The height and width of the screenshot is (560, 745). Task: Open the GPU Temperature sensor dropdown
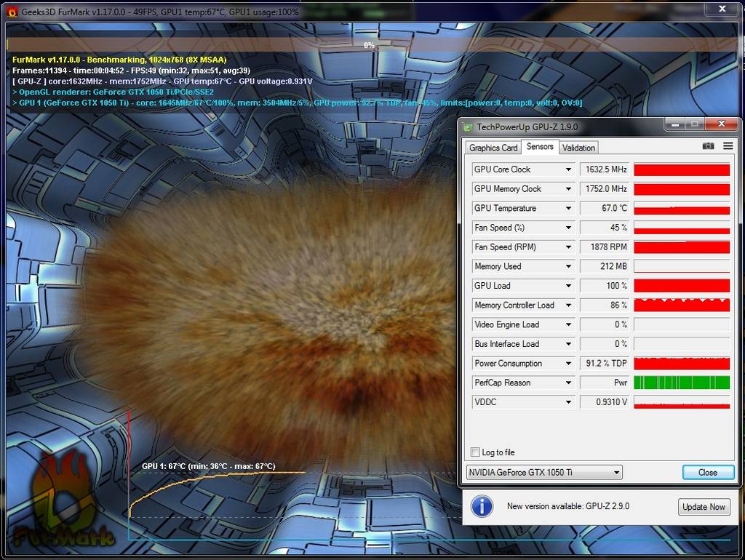(x=568, y=209)
